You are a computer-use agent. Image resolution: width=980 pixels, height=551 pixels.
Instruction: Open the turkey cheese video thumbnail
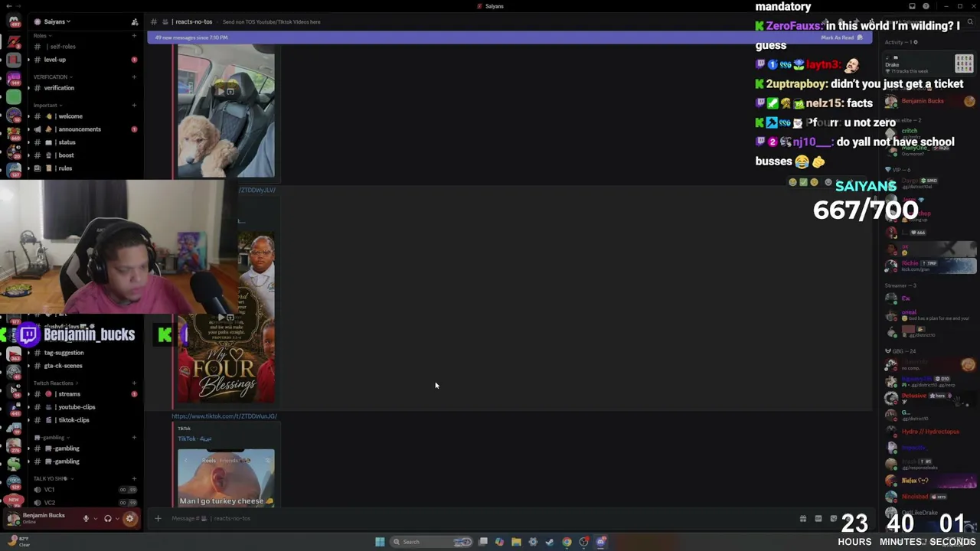226,478
